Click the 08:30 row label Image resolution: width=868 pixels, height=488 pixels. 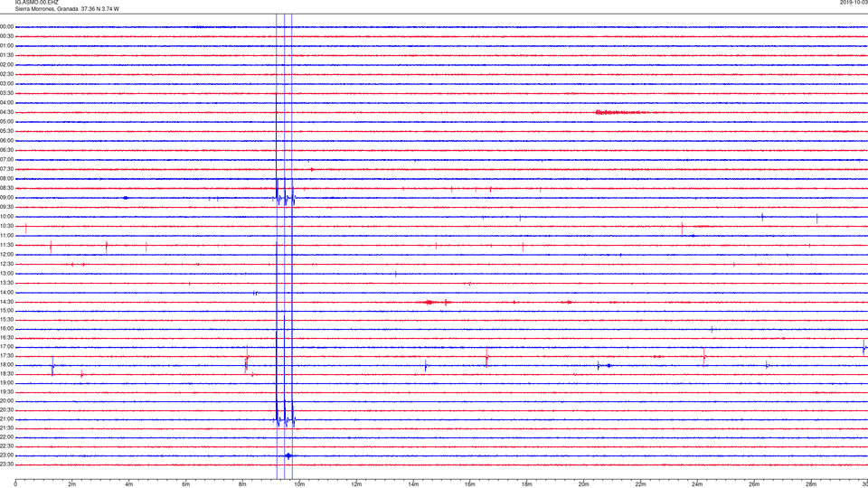point(7,188)
